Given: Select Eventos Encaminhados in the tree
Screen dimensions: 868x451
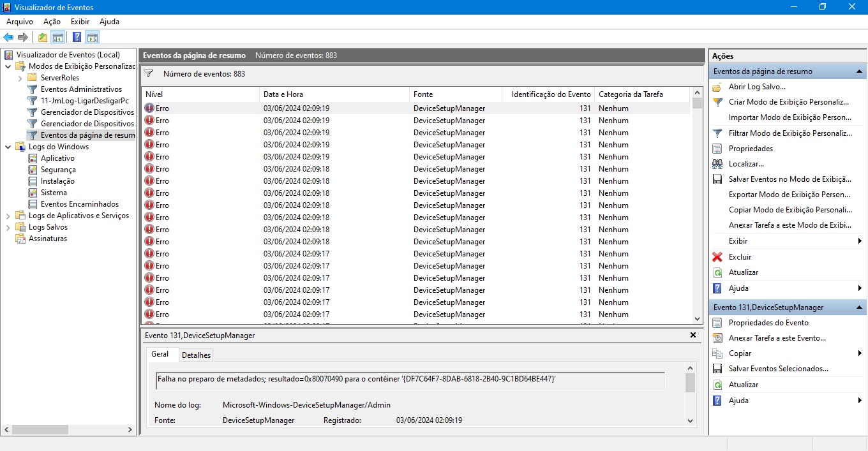Looking at the screenshot, I should (x=80, y=204).
